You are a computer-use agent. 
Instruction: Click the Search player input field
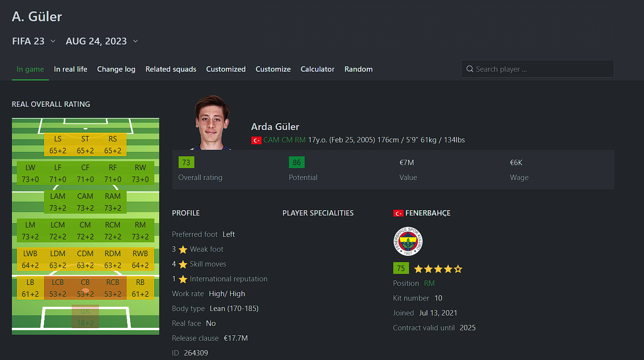click(538, 69)
